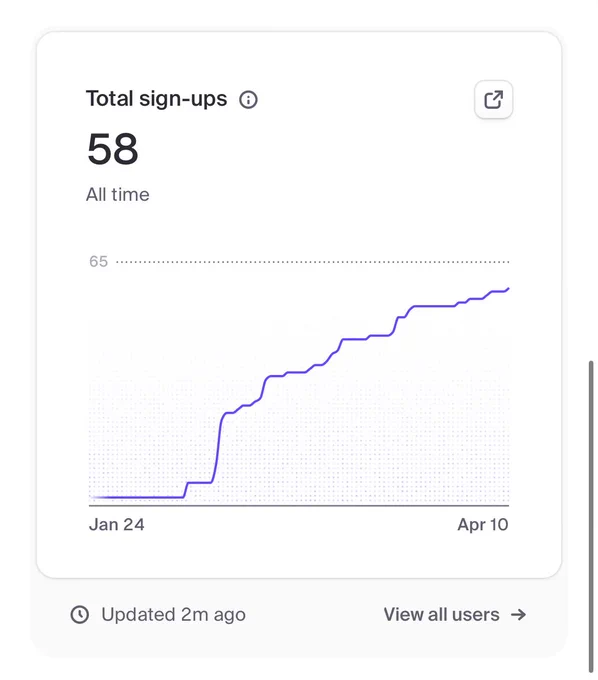Click the Updated 2m ago text
598x680 pixels.
point(173,615)
